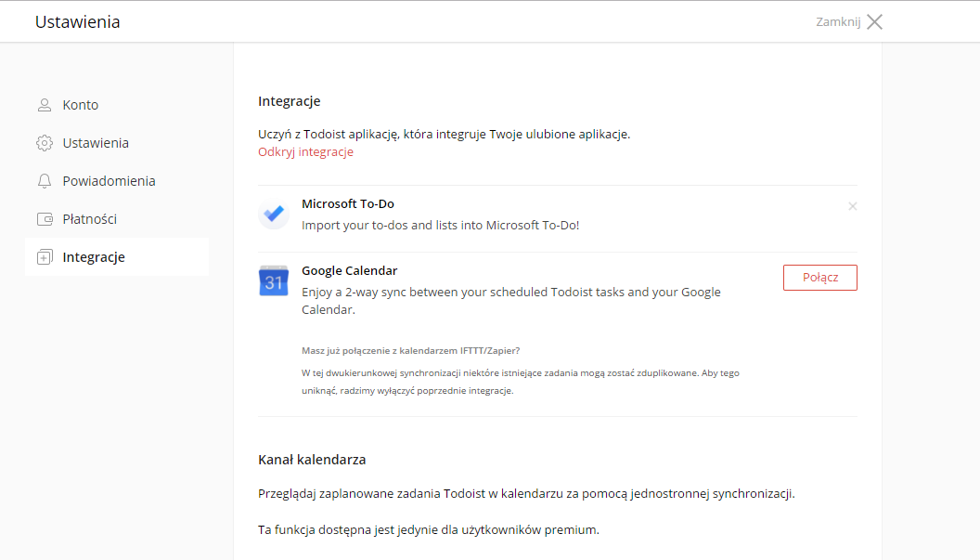
Task: Open the Ustawienia sidebar section
Action: [x=117, y=143]
